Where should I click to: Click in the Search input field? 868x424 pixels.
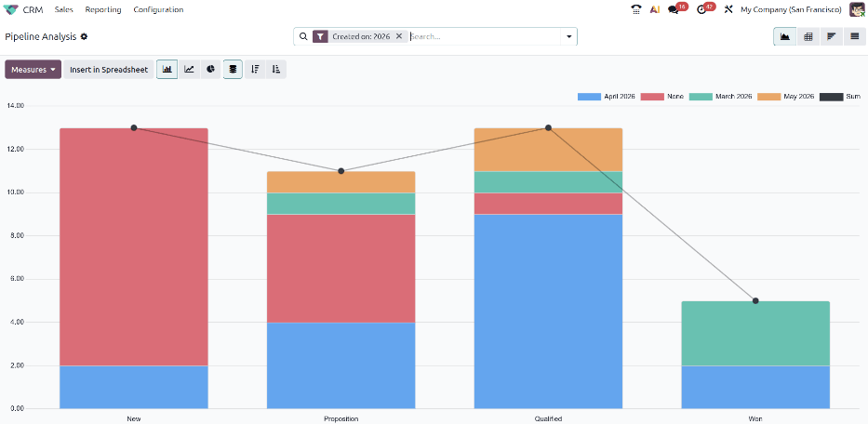(x=485, y=36)
